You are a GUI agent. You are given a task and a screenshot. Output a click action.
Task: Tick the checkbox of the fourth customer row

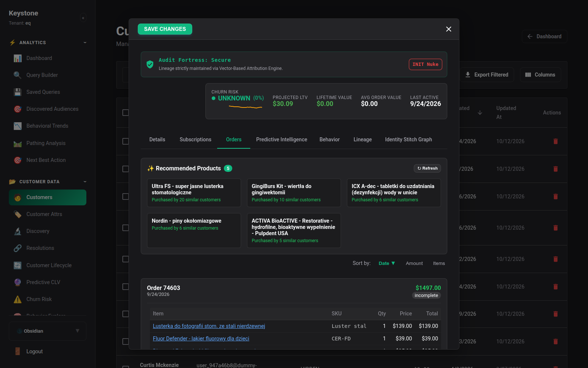point(125,228)
